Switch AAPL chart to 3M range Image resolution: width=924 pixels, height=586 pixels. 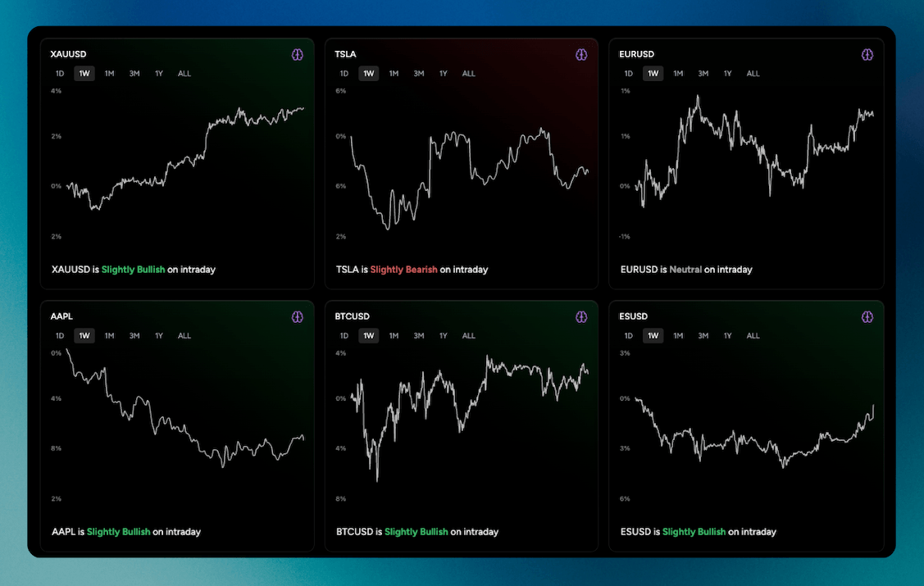(134, 336)
